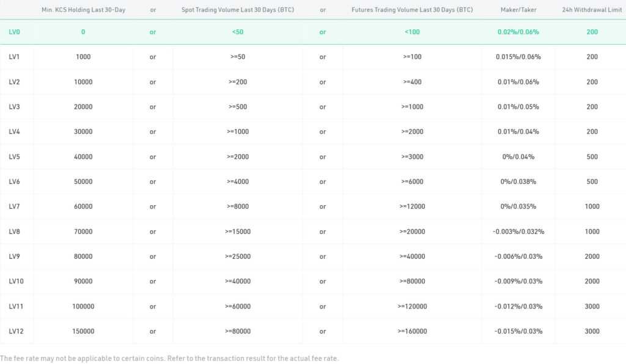The image size is (626, 364).
Task: Click the 150000 KCS holding cell
Action: (83, 332)
